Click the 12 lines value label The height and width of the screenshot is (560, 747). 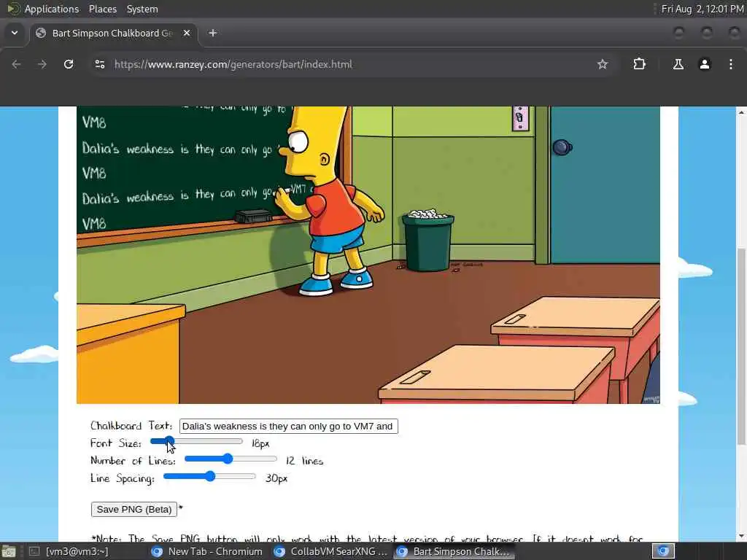pos(304,461)
